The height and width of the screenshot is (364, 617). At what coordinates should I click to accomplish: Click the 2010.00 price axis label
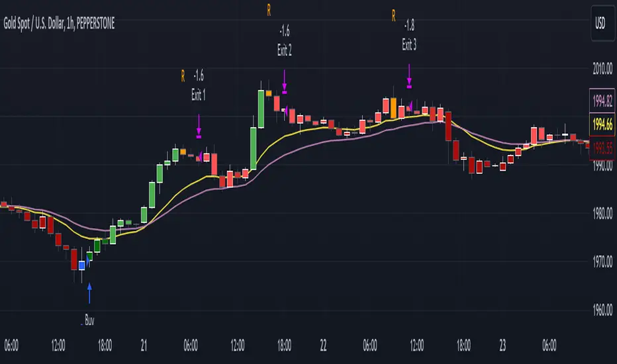[602, 69]
